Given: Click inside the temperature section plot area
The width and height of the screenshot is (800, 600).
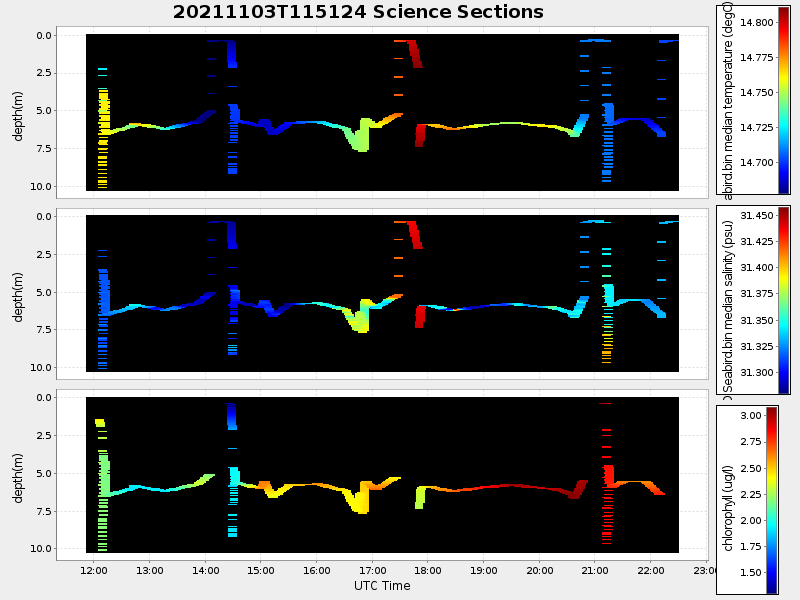Looking at the screenshot, I should (382, 112).
